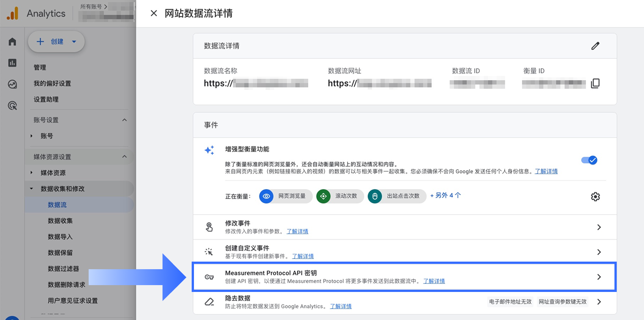Image resolution: width=644 pixels, height=320 pixels.
Task: Copy the 衡量 ID value
Action: 596,83
